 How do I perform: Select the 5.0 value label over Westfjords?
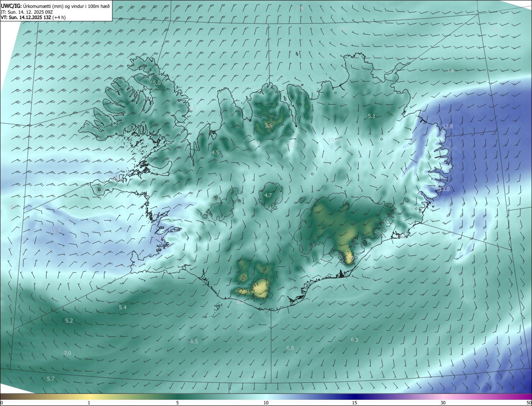pyautogui.click(x=157, y=83)
